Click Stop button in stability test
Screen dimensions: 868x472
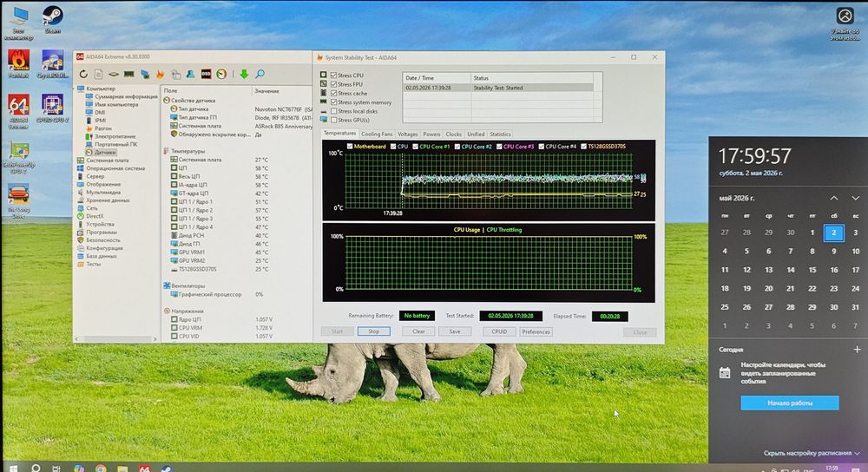[x=373, y=331]
